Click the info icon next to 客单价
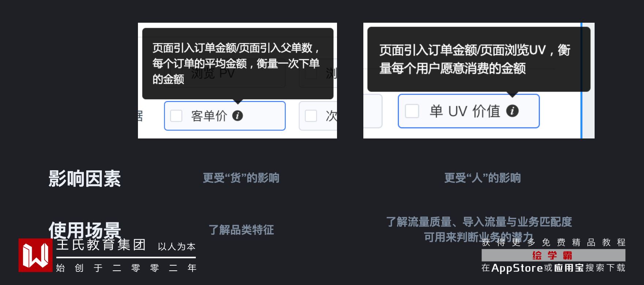 click(x=237, y=116)
